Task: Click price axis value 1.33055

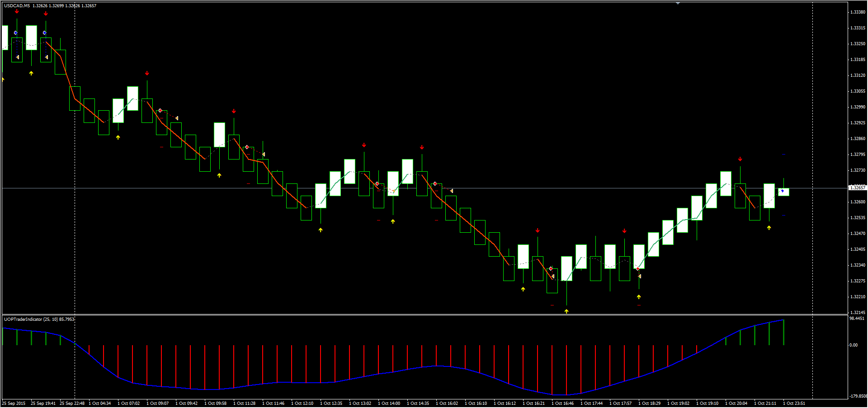Action: [x=858, y=91]
